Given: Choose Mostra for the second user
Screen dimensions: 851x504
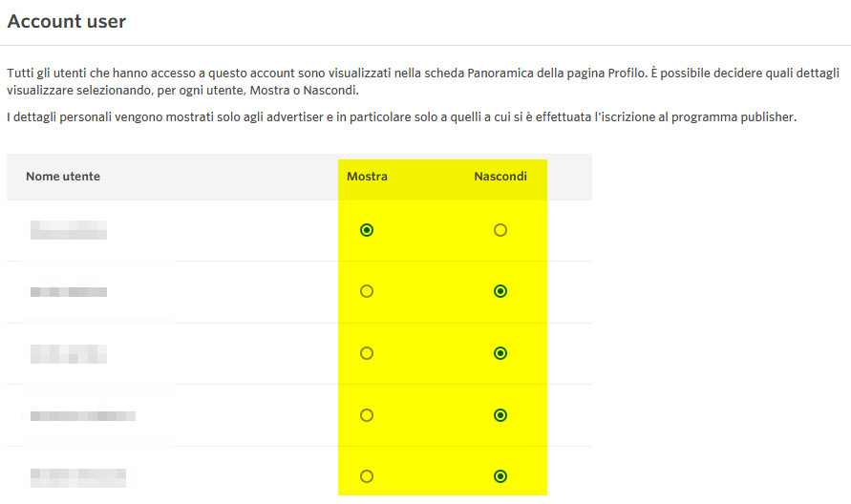Looking at the screenshot, I should point(367,291).
